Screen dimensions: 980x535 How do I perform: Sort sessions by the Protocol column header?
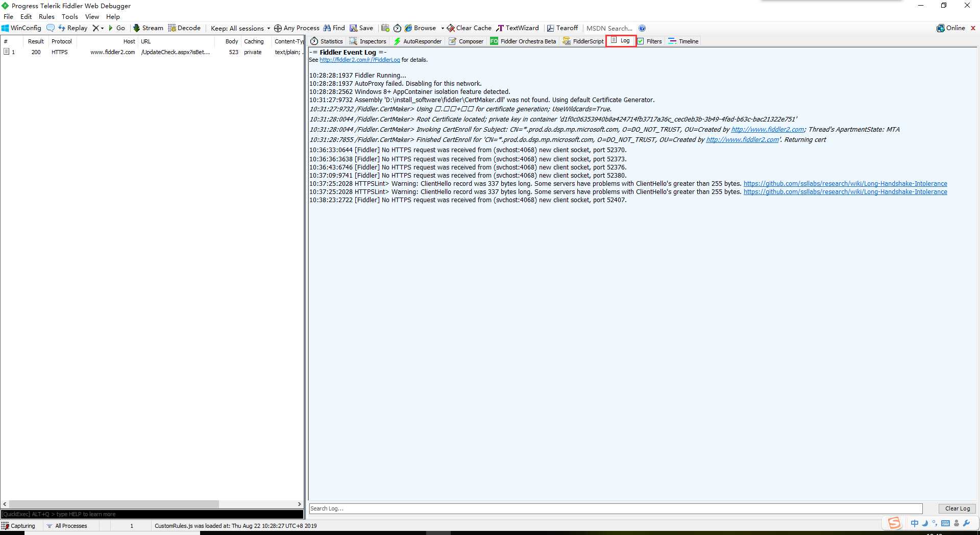click(61, 41)
